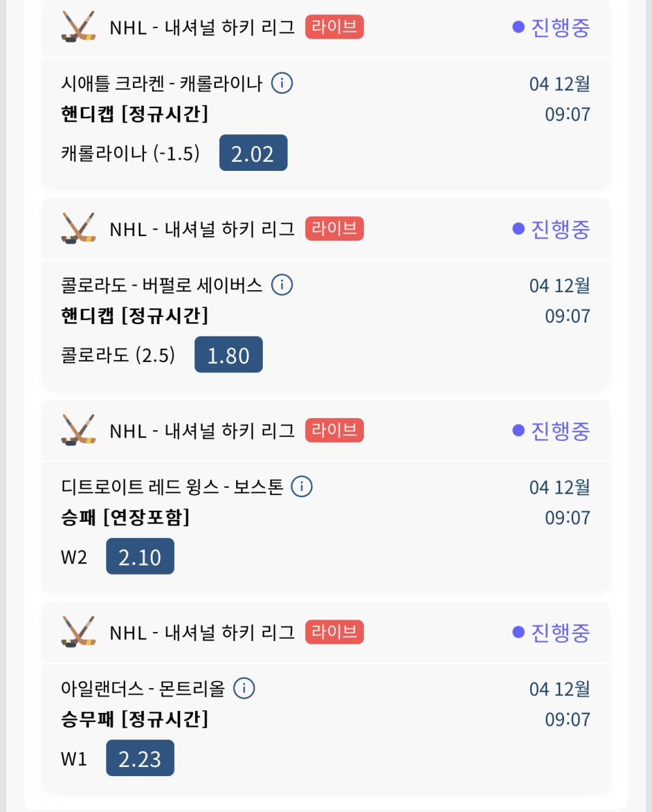The height and width of the screenshot is (812, 652).
Task: Pick the W2 odds button 2.10
Action: click(x=140, y=556)
